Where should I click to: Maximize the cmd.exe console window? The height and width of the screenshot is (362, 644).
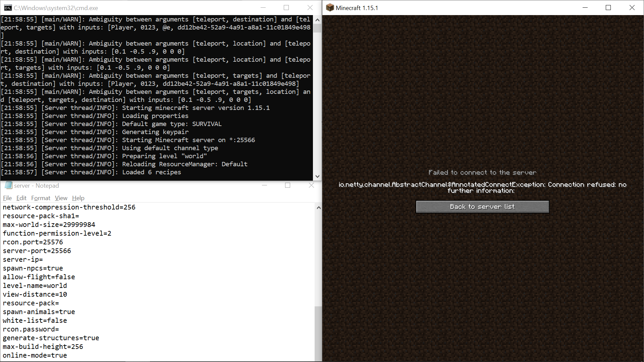286,8
